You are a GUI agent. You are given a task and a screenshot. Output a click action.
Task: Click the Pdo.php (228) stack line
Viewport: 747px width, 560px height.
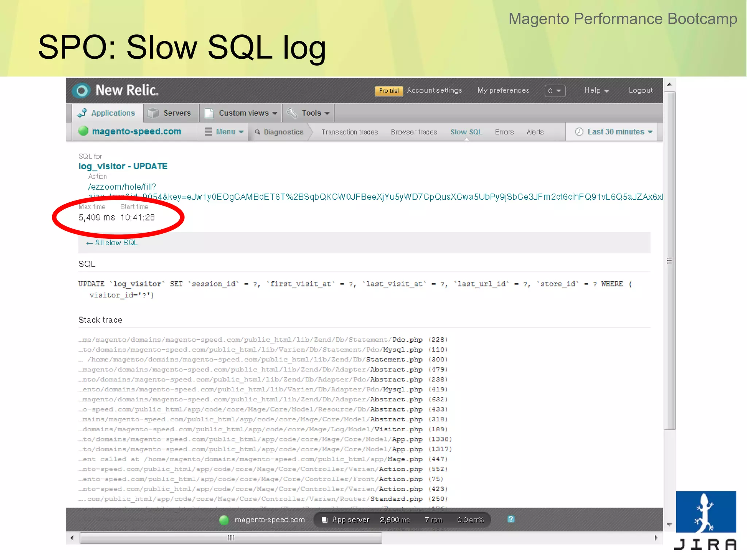click(263, 340)
